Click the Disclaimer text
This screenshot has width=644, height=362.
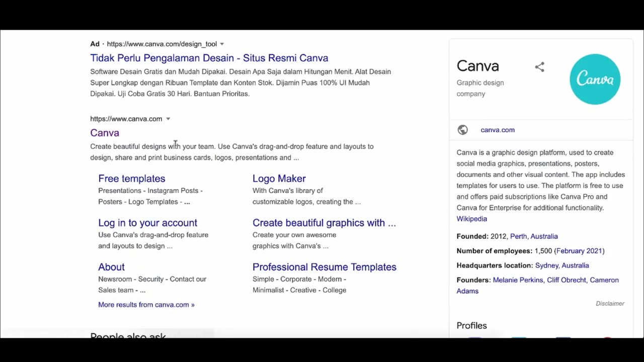pos(610,304)
